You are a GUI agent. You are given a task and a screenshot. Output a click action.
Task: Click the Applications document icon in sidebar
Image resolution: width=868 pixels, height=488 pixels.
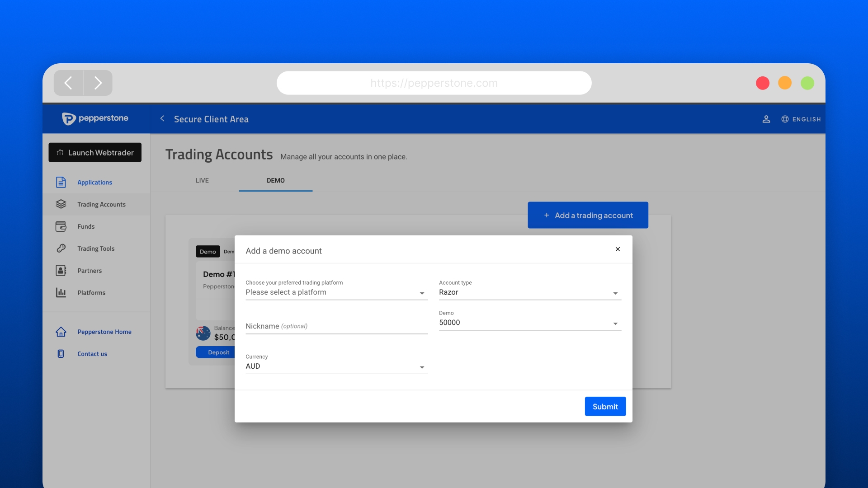click(61, 182)
